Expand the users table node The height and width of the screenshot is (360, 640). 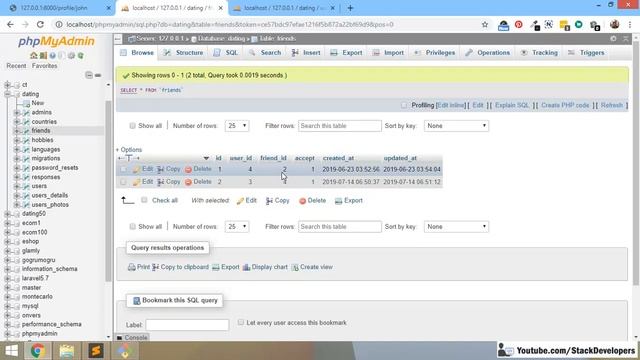pyautogui.click(x=17, y=186)
